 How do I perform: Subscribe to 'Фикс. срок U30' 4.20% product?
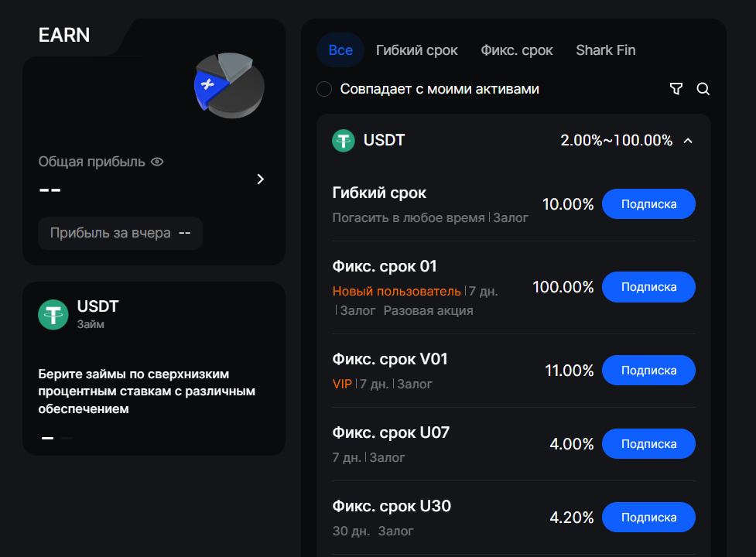tap(648, 518)
